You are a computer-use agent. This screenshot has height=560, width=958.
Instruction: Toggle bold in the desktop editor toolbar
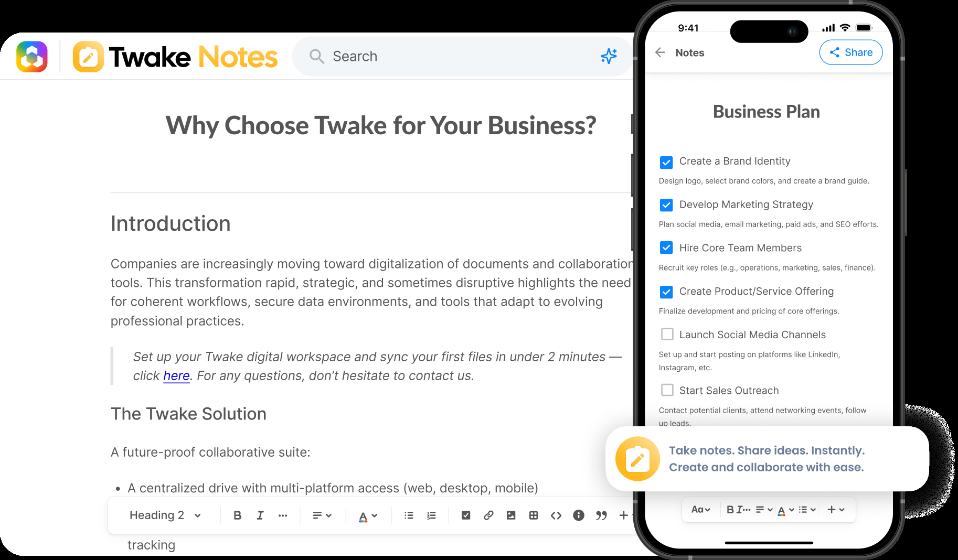click(237, 515)
